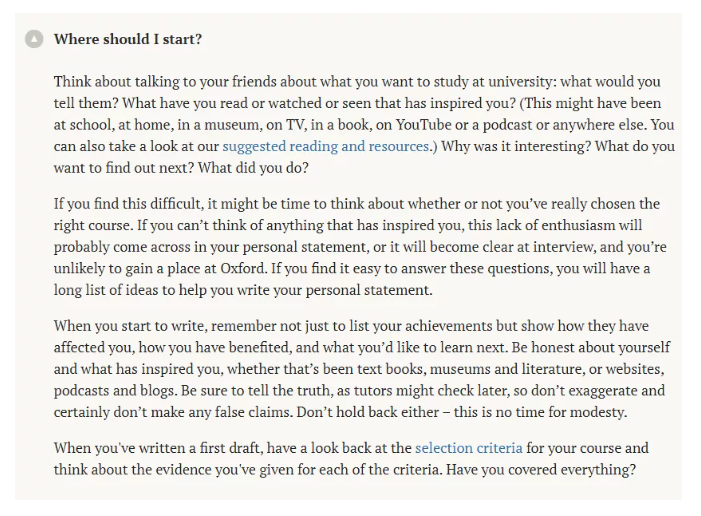This screenshot has height=516, width=701.
Task: Click the 'Where should I start?' heading
Action: coord(127,39)
